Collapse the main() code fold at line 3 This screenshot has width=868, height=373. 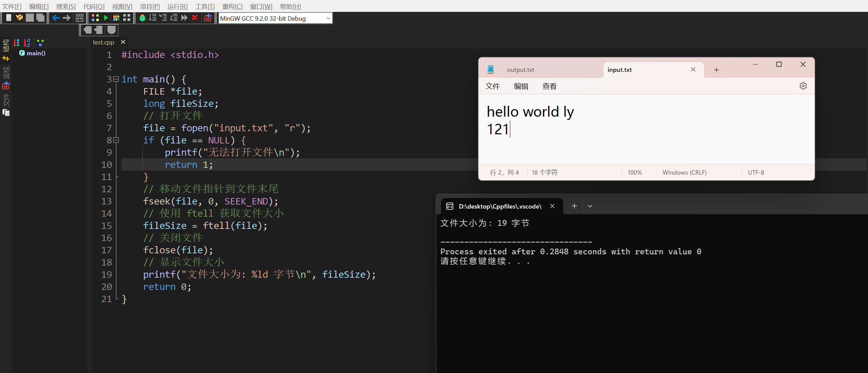coord(116,79)
